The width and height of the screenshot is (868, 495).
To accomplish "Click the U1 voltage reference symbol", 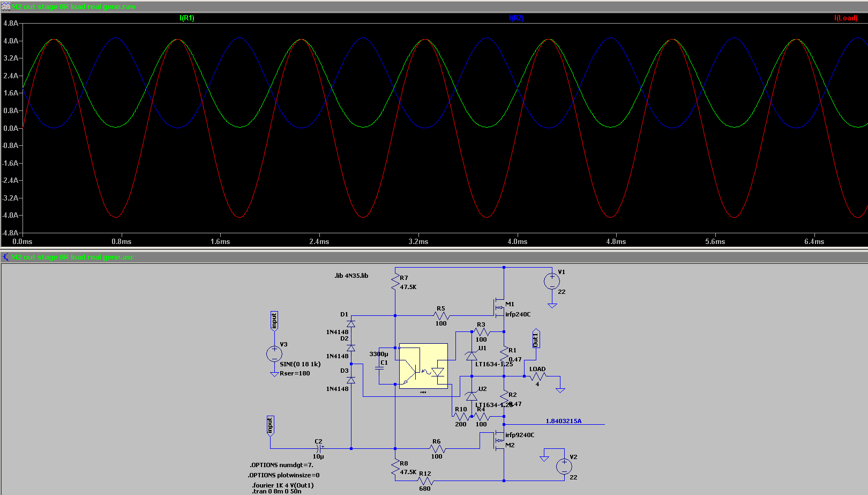I will tap(471, 356).
